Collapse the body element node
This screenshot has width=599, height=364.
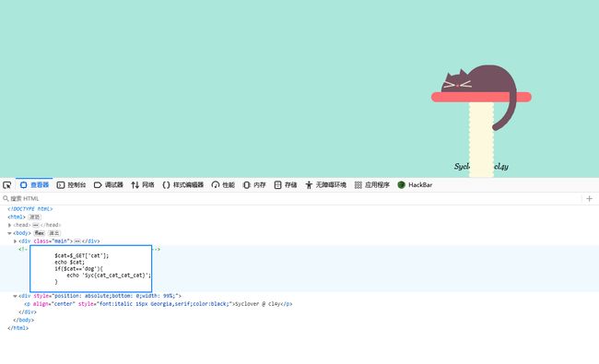pos(9,233)
